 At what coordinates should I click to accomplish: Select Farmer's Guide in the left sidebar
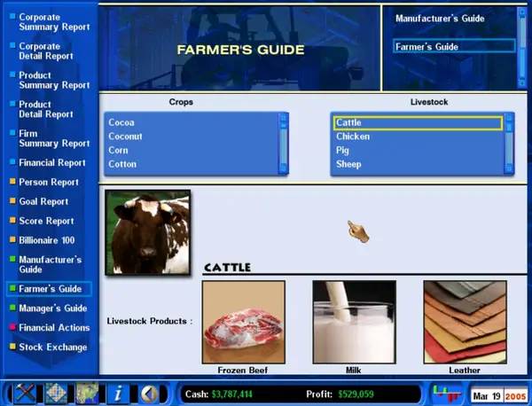(x=50, y=289)
